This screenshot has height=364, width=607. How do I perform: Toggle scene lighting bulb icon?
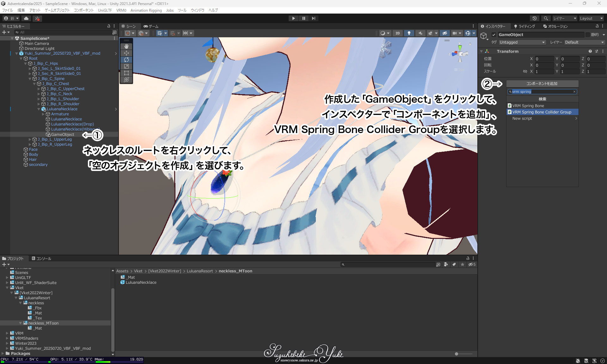point(409,33)
